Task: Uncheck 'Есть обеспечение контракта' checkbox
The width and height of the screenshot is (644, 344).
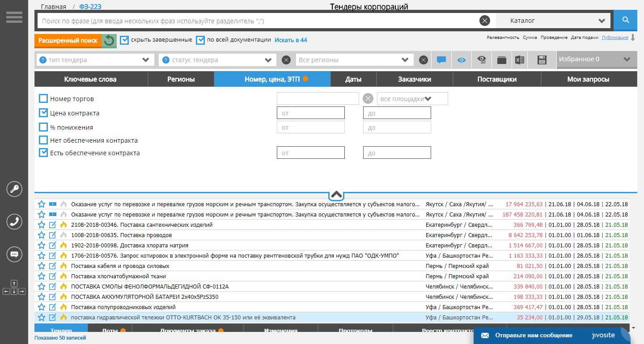Action: pos(43,153)
